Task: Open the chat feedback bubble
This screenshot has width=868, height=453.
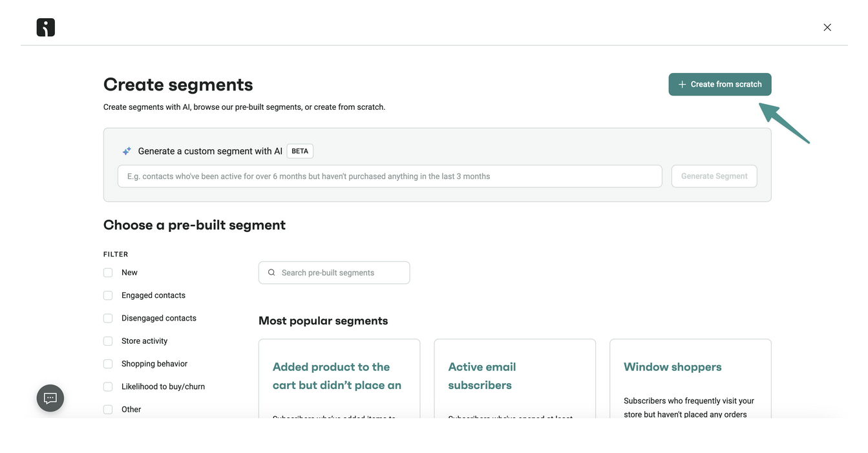Action: [x=50, y=397]
